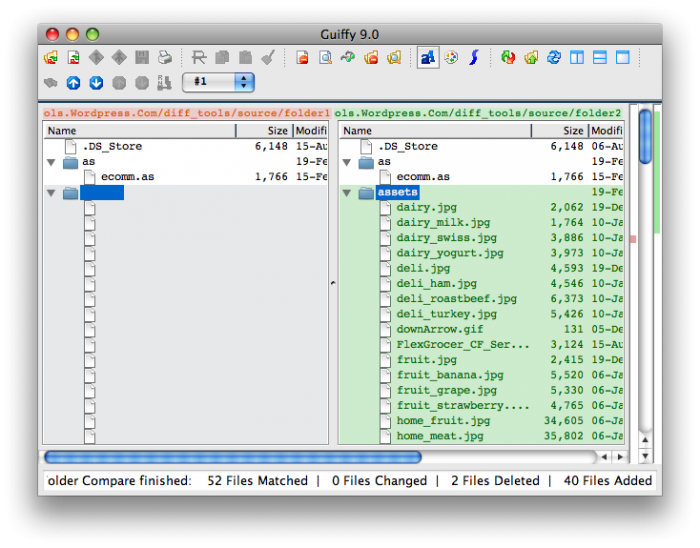Click the grey down arrow octagon icon
The width and height of the screenshot is (700, 548).
142,83
